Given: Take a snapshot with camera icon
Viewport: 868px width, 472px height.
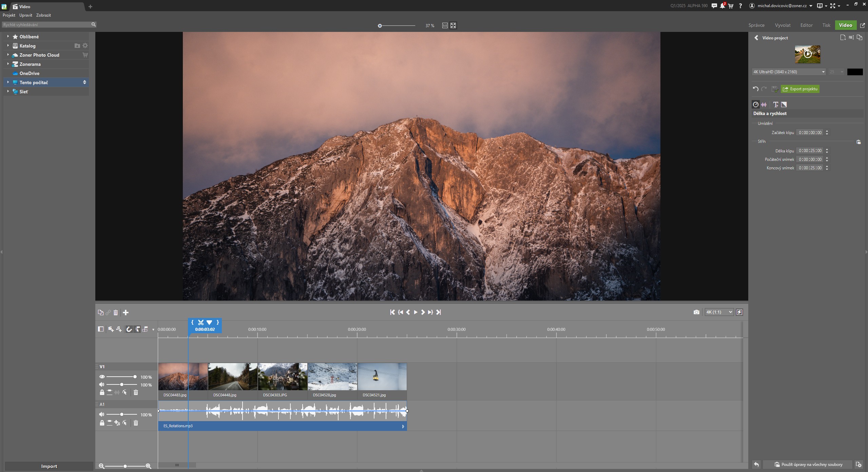Looking at the screenshot, I should point(696,312).
